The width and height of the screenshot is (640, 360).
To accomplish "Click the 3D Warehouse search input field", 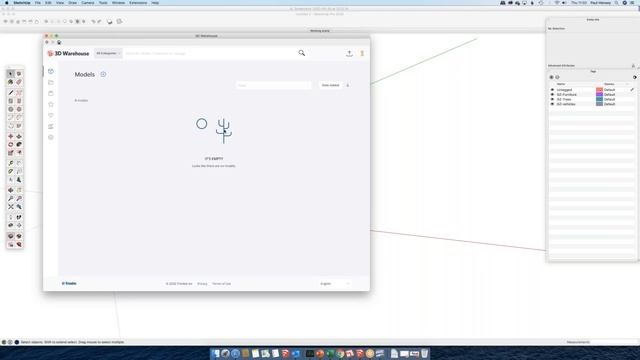I will 210,53.
